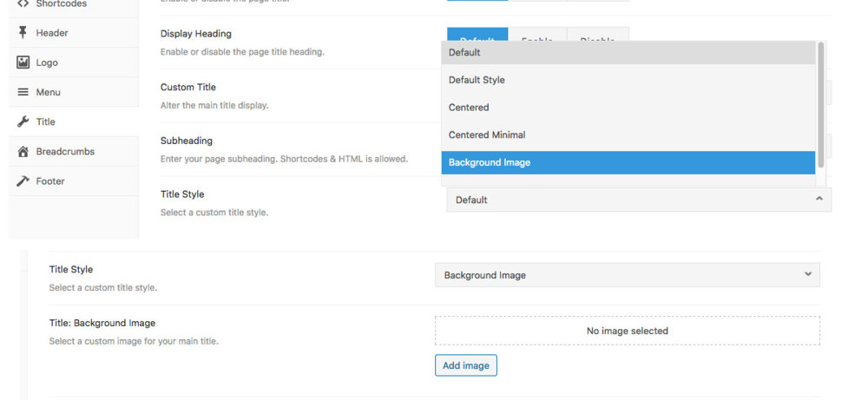The image size is (868, 400).
Task: Open the Title Style Background Image dropdown
Action: (627, 275)
